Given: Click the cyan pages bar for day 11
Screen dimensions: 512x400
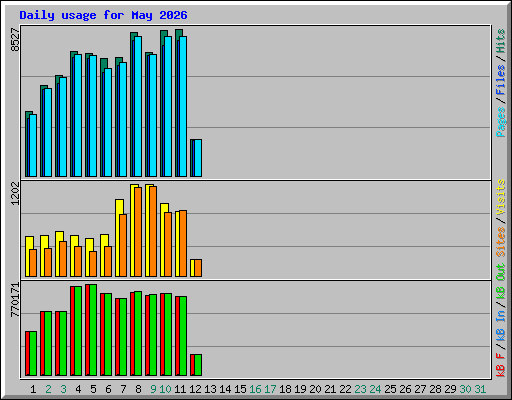Looking at the screenshot, I should pyautogui.click(x=183, y=106).
